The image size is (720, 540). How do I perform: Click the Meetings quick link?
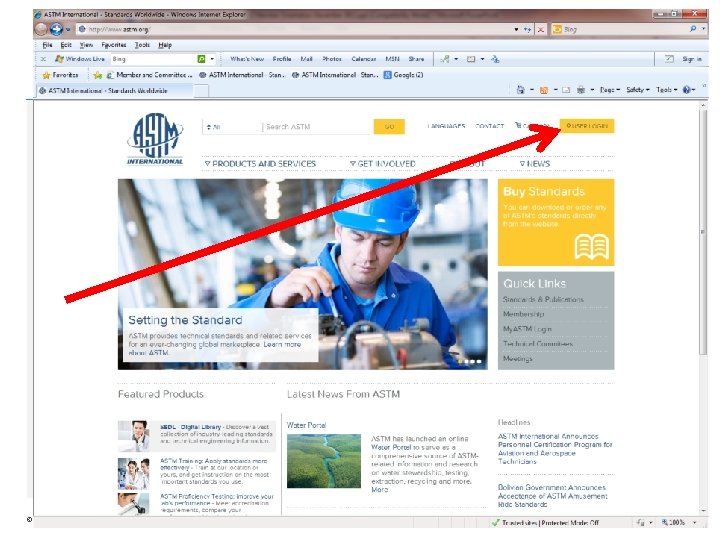[x=518, y=359]
